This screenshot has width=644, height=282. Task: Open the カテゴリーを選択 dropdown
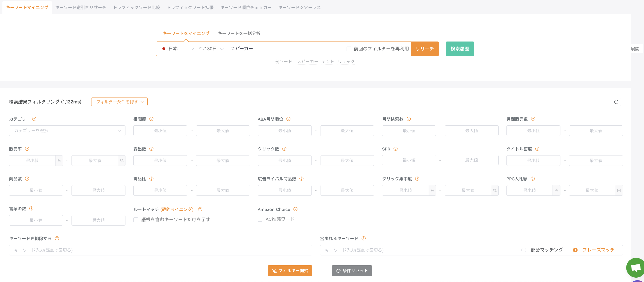click(x=67, y=131)
